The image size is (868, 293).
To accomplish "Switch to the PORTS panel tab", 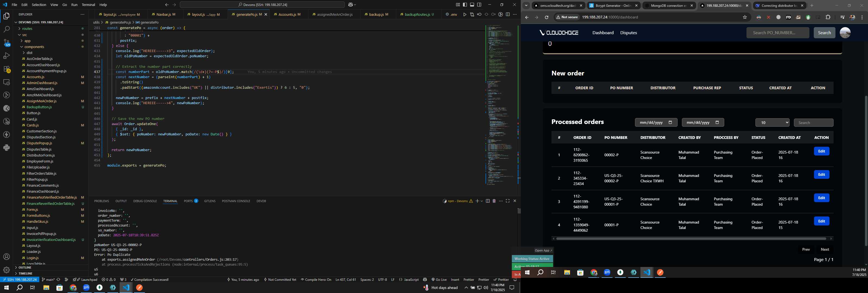I will tap(191, 201).
